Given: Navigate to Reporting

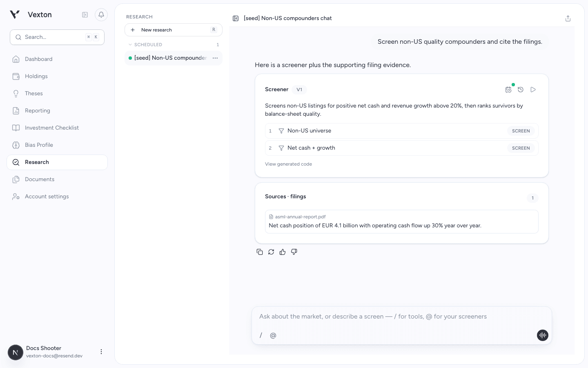Looking at the screenshot, I should click(x=57, y=111).
